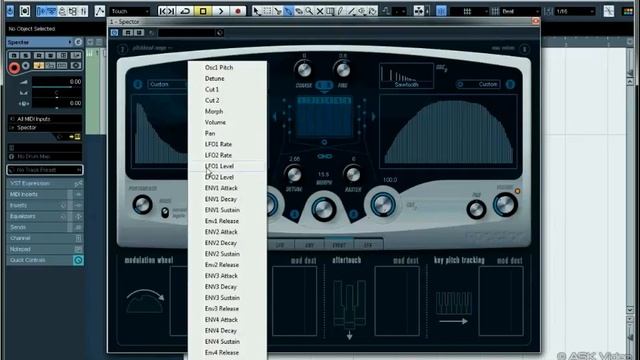The image size is (640, 360).
Task: Toggle Activate Project button at toolbar start
Action: click(10, 11)
